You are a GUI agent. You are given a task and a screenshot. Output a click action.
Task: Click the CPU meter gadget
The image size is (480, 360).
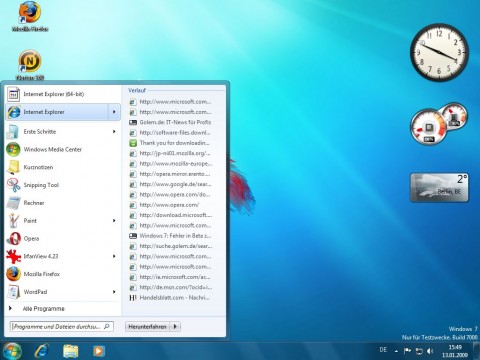click(439, 123)
